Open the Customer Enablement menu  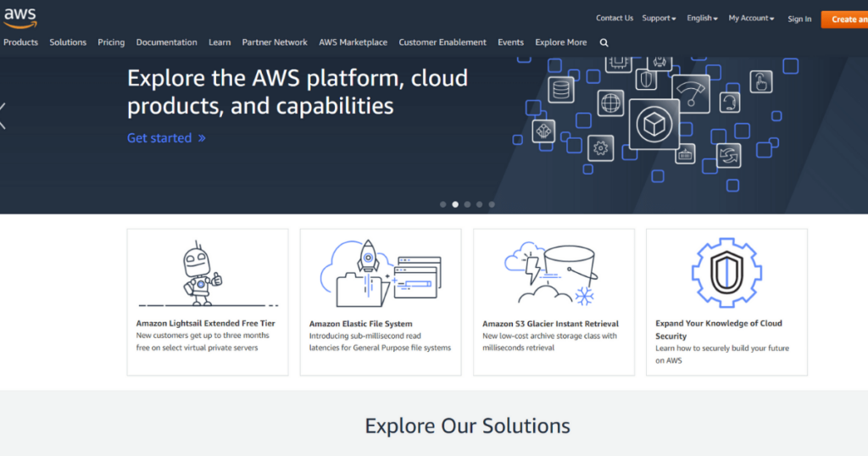click(442, 42)
